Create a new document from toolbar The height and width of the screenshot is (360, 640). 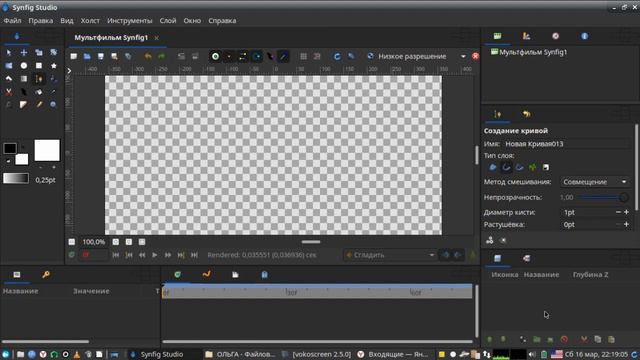[x=73, y=56]
